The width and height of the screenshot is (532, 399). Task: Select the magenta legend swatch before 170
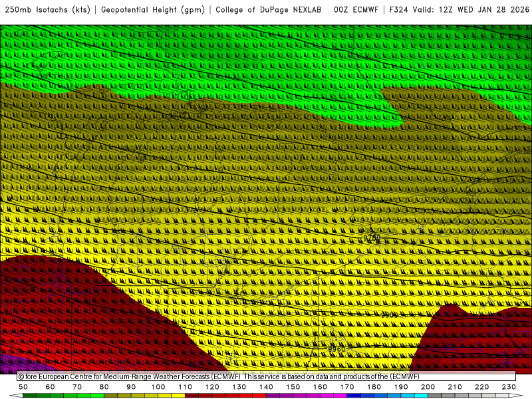(x=340, y=396)
